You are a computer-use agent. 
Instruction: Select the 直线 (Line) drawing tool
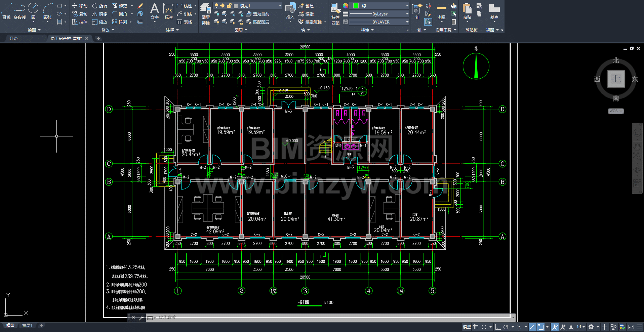point(6,11)
